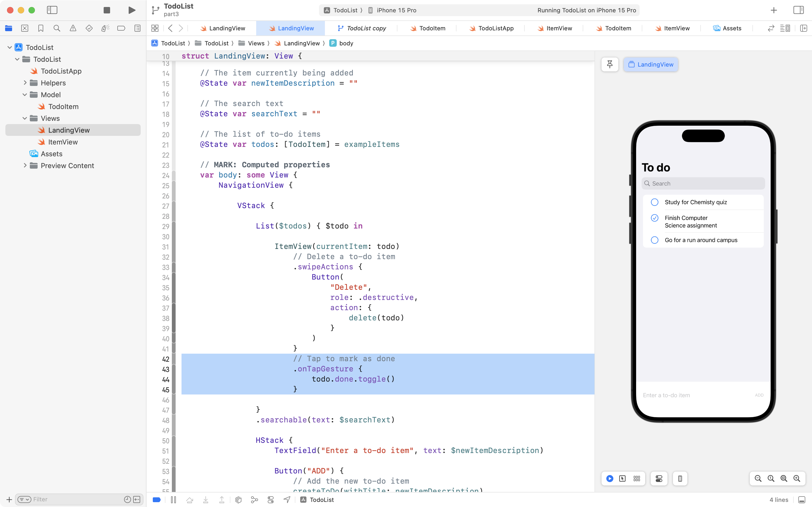Select ItemView in the project navigator
Viewport: 812px width, 507px height.
click(x=63, y=142)
